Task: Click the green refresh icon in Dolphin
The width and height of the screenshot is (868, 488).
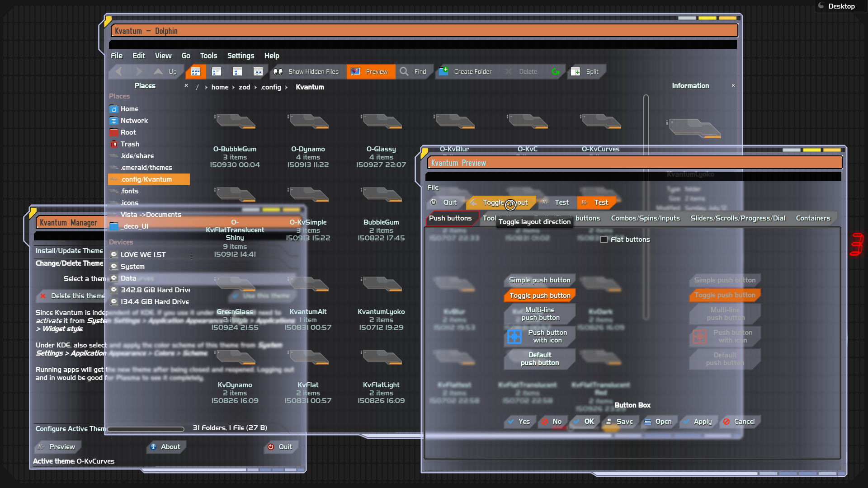Action: 556,71
